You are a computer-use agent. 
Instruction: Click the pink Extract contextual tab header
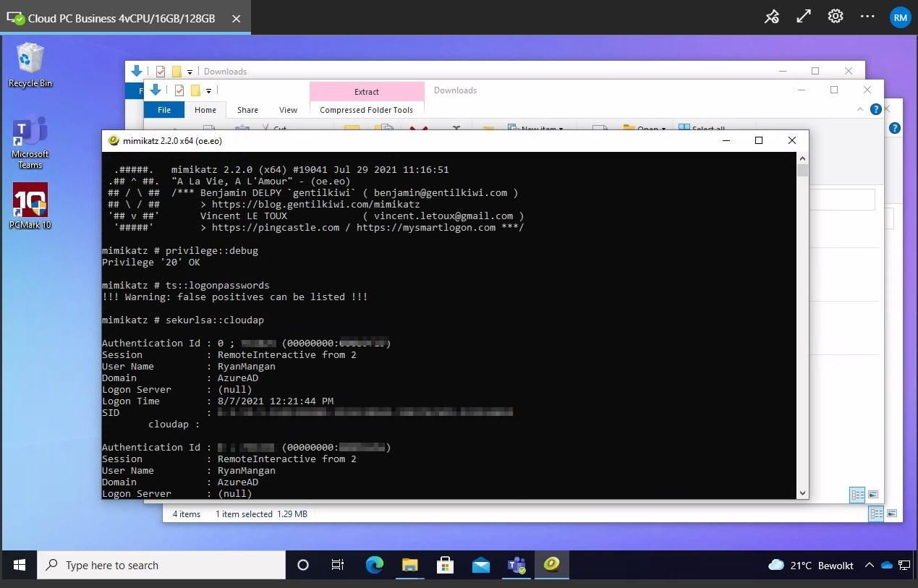pyautogui.click(x=366, y=92)
